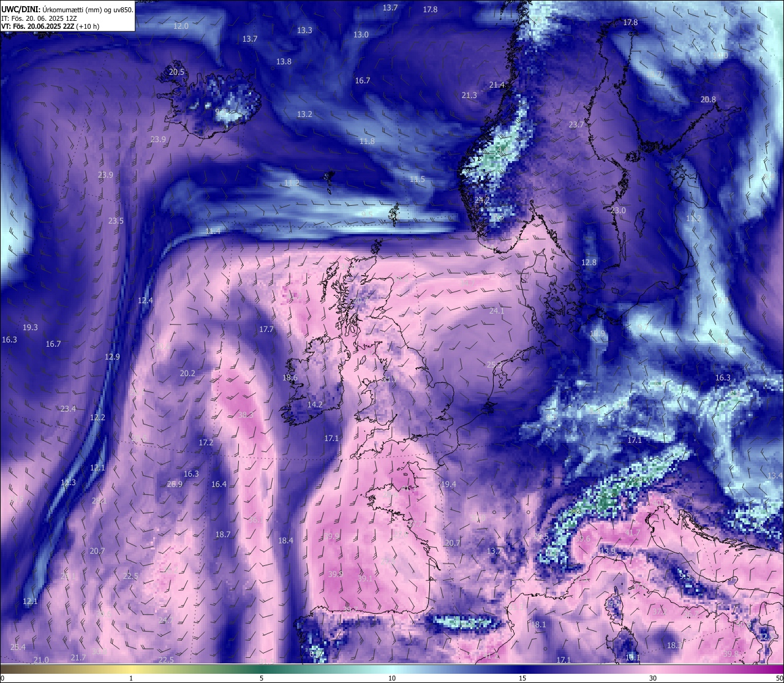Image resolution: width=784 pixels, height=683 pixels.
Task: Click the 'VT: Fös. 20.06.2025 22Z (+10 h)' line
Action: [x=50, y=26]
